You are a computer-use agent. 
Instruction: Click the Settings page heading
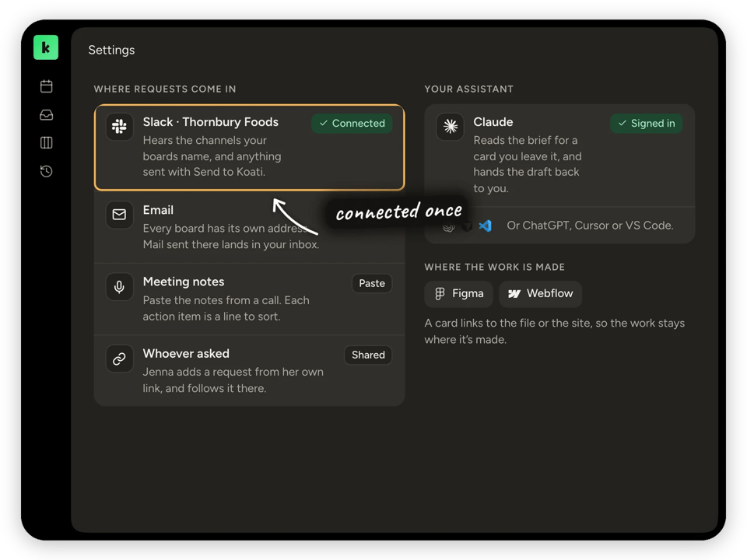tap(111, 50)
